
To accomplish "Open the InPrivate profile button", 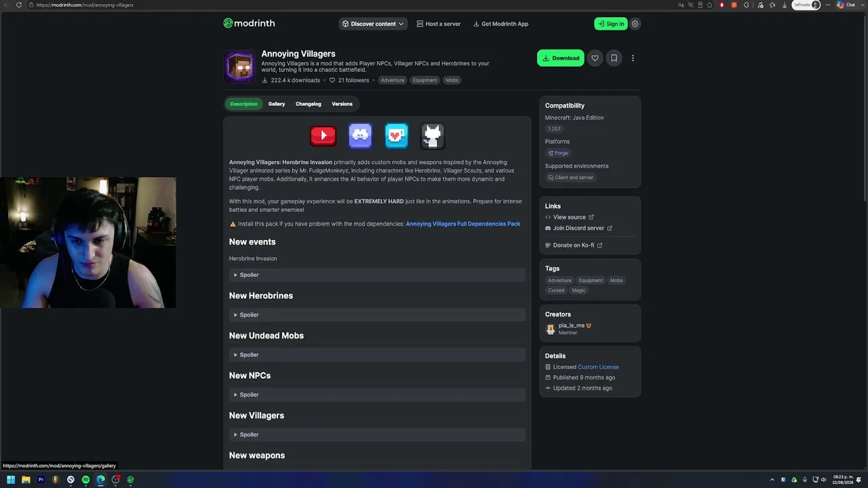I will (x=806, y=5).
